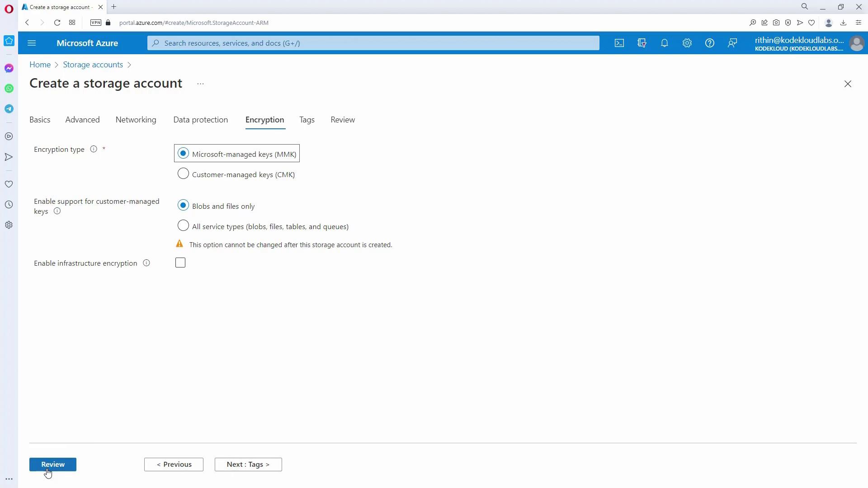The image size is (868, 488).
Task: Click the Azure search resources field
Action: [373, 43]
